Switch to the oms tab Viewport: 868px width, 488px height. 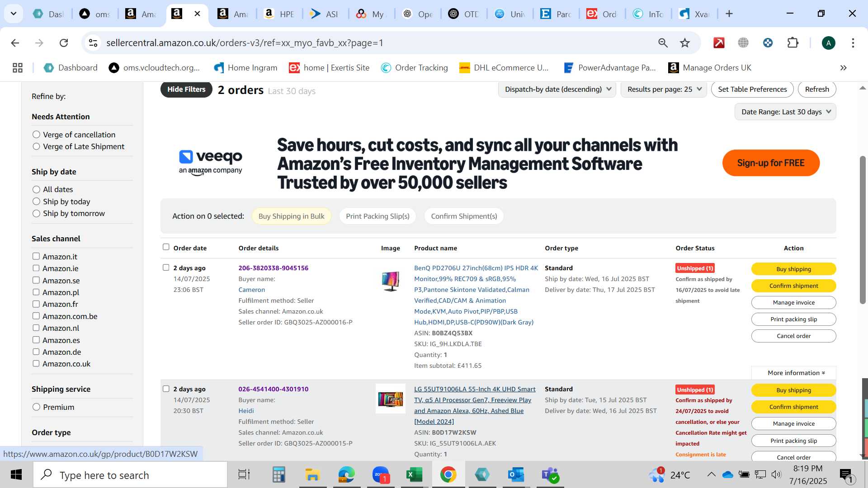pyautogui.click(x=95, y=14)
